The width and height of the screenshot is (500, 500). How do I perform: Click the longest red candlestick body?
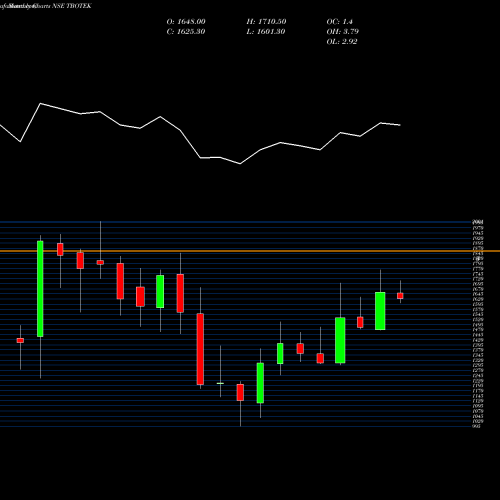200,349
